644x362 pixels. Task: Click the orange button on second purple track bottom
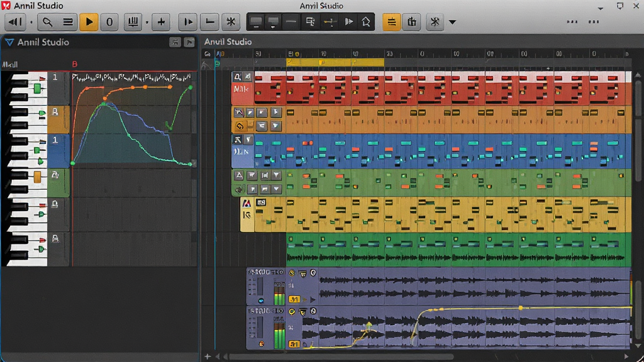pos(294,344)
